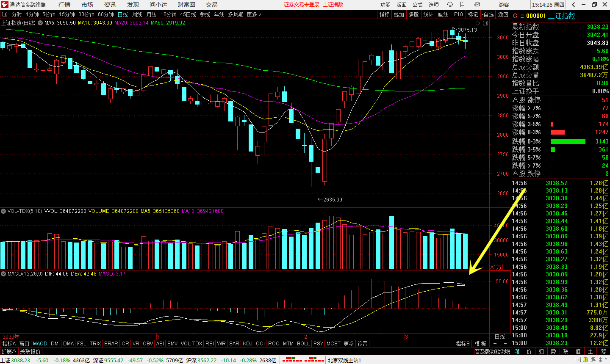Switch to 1分钟 period
The height and width of the screenshot is (364, 610).
(x=32, y=14)
